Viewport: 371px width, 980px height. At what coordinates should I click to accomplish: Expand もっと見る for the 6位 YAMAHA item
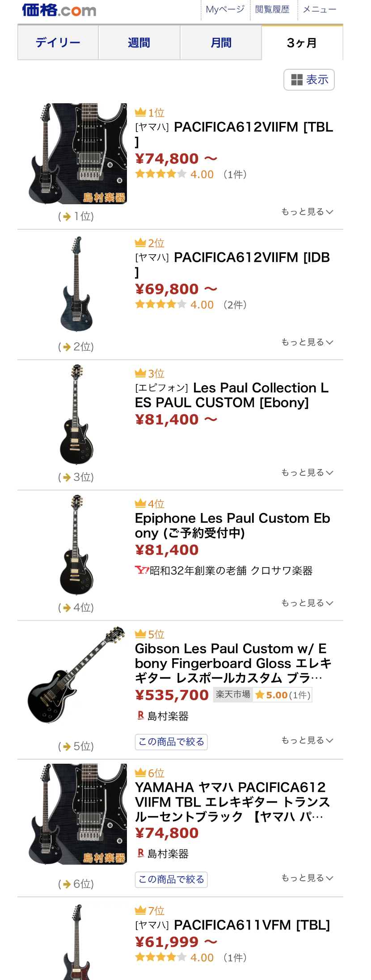pyautogui.click(x=307, y=878)
